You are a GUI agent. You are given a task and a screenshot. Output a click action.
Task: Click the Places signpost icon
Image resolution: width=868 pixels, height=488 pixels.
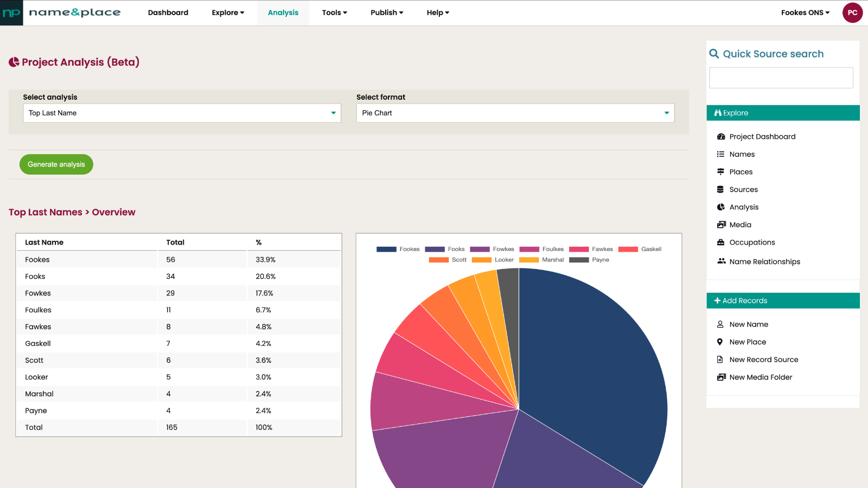720,172
